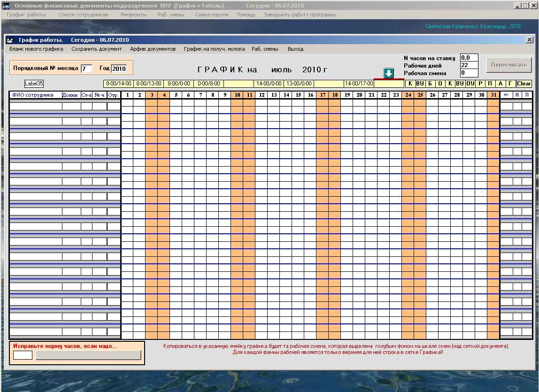Open the Сохранить документ menu
This screenshot has height=392, width=539.
(x=97, y=49)
